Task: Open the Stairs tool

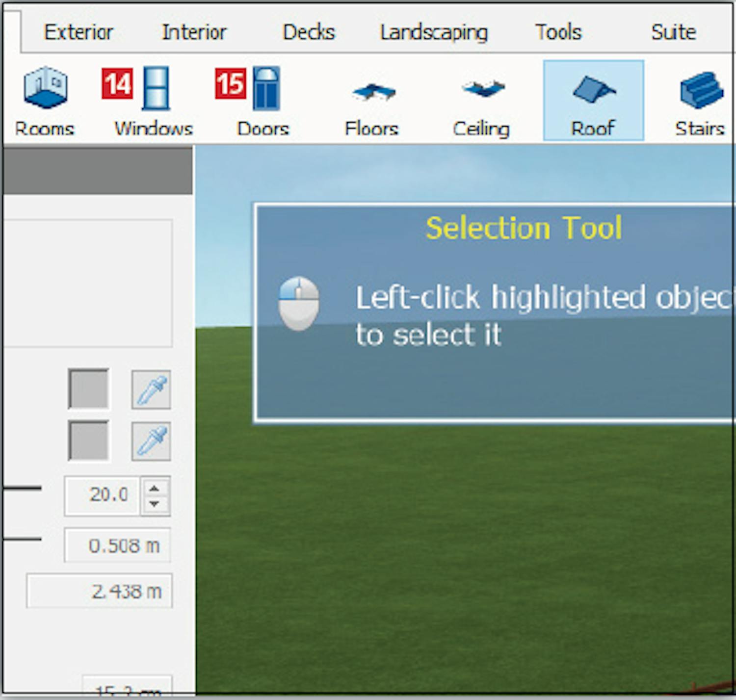Action: tap(700, 101)
